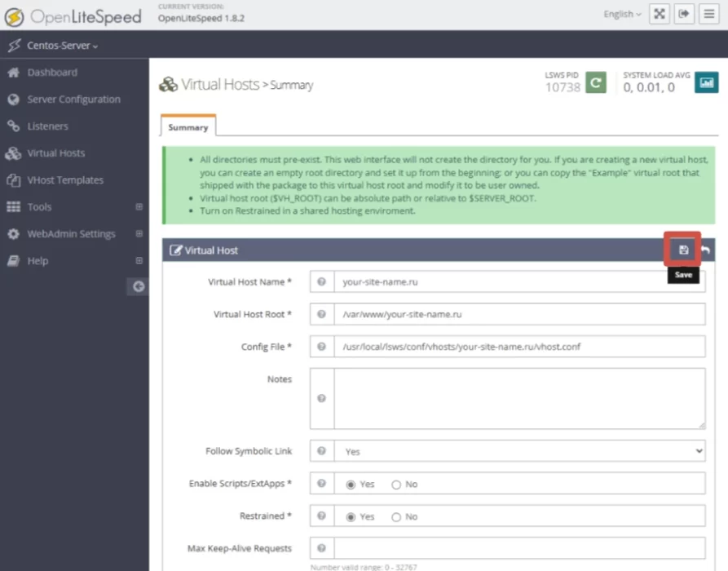The height and width of the screenshot is (571, 728).
Task: Click the log out icon
Action: 684,14
